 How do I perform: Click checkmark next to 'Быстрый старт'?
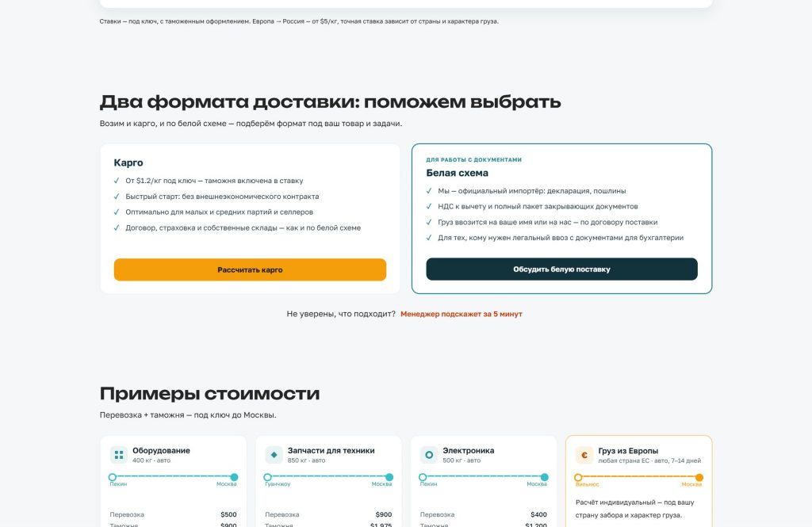117,197
